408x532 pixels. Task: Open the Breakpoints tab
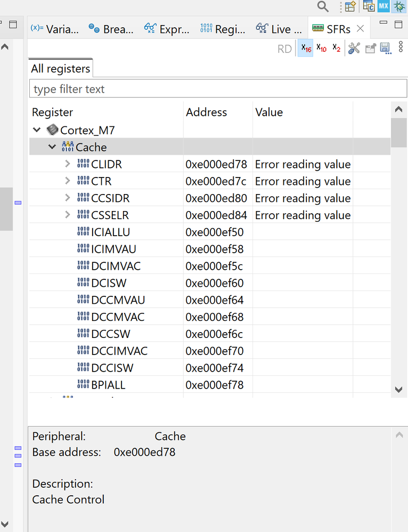[111, 29]
